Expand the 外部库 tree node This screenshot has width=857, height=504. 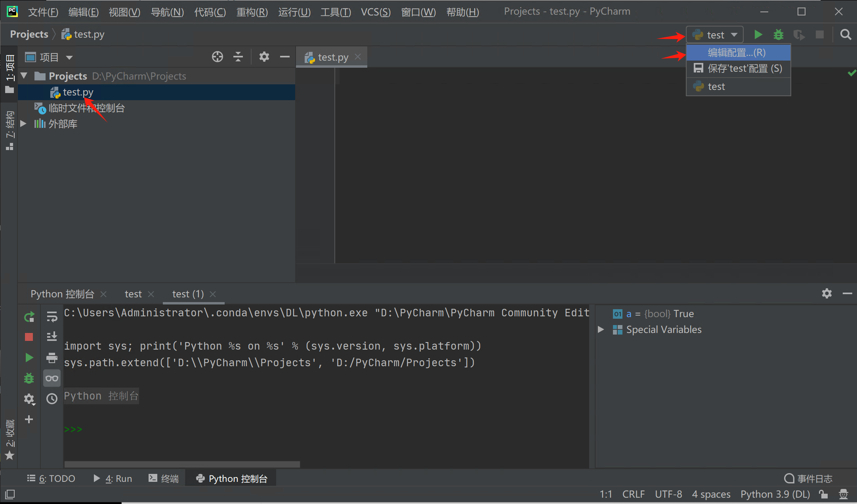pos(23,124)
